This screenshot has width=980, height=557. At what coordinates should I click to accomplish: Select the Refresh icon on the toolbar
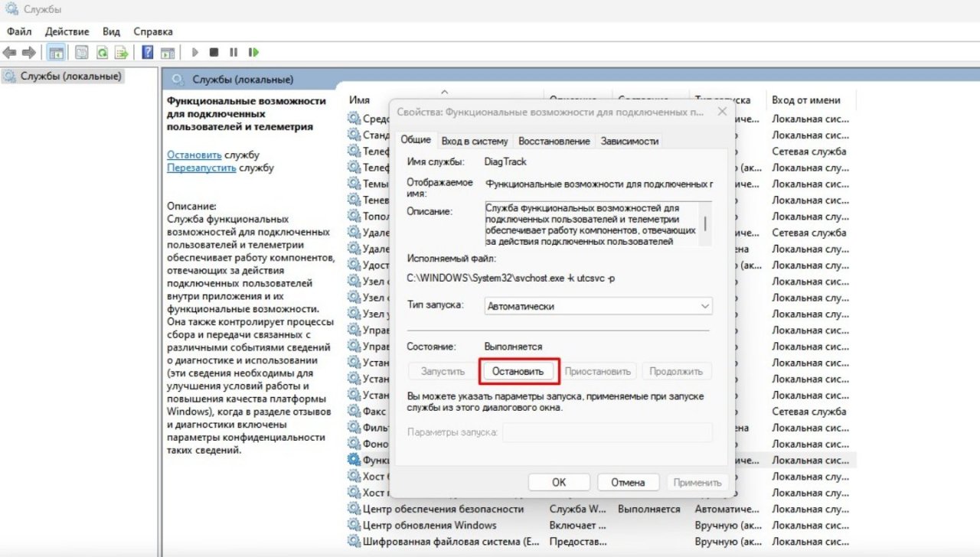coord(103,52)
